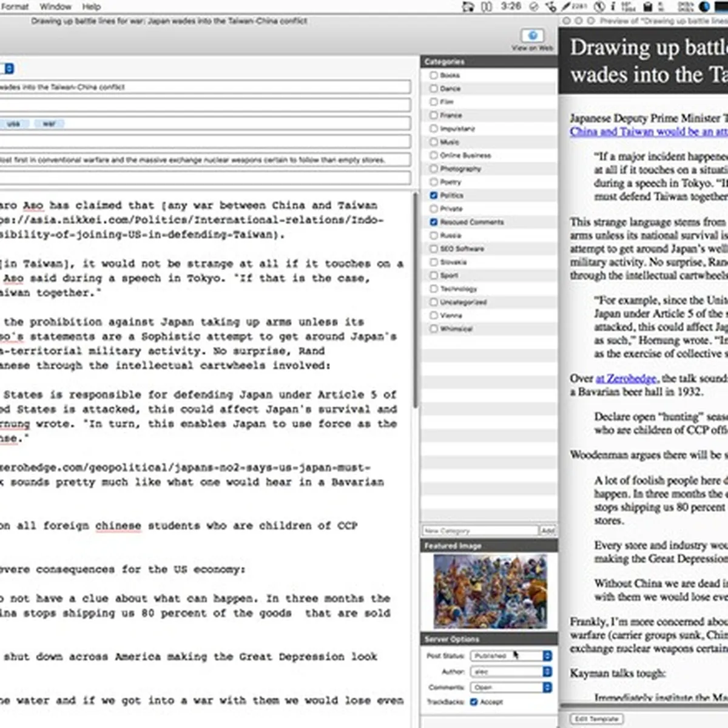This screenshot has width=728, height=728.
Task: Open the Post Status dropdown
Action: click(x=511, y=656)
